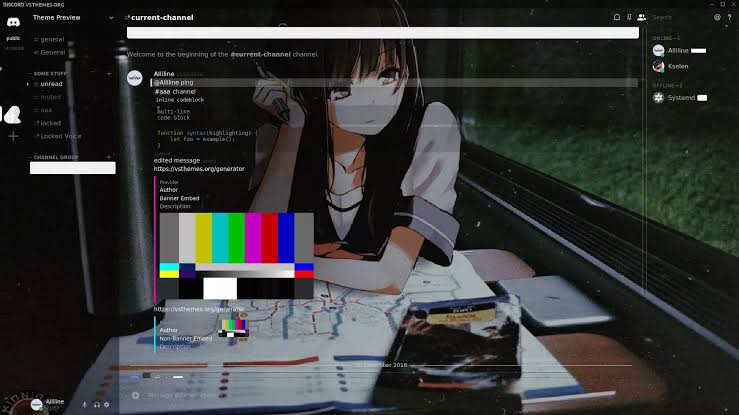739x415 pixels.
Task: Open the mentions inbox @ icon
Action: [x=716, y=17]
